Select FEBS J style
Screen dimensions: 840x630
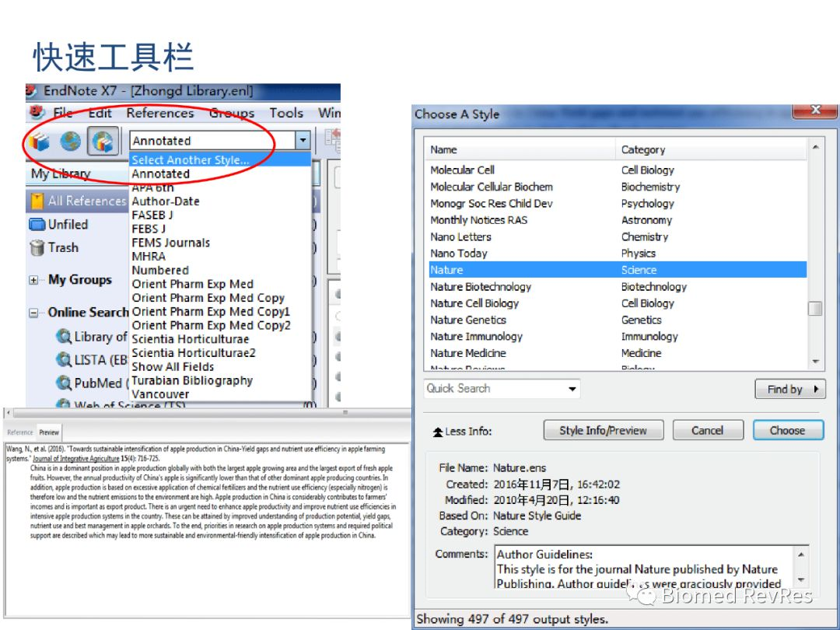pos(220,229)
